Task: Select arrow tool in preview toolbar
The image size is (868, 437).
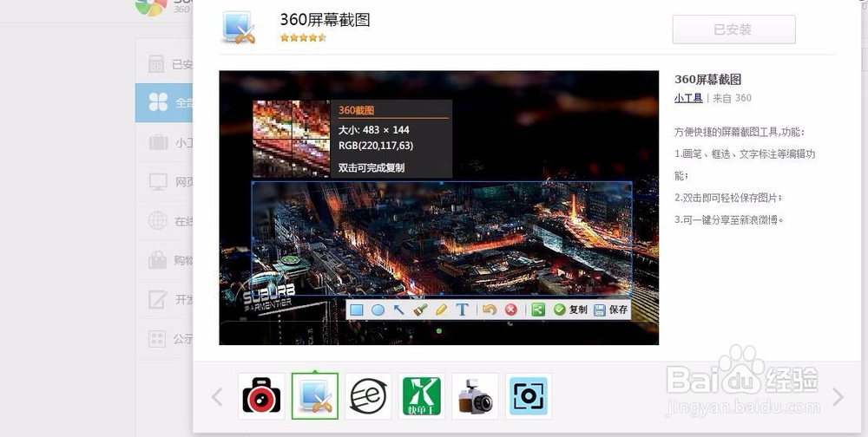Action: coord(398,310)
